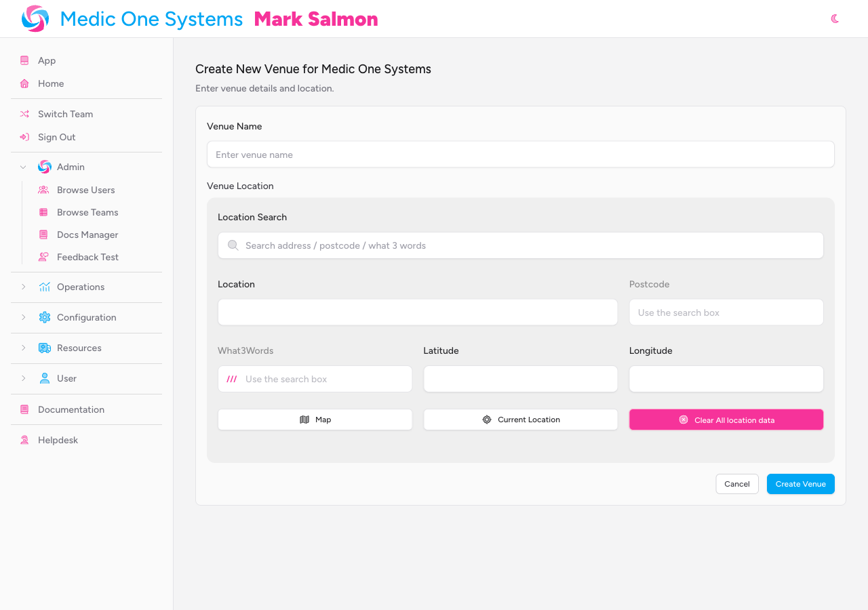Screen dimensions: 868x610
Task: Select the dark mode moon icon
Action: 835,19
